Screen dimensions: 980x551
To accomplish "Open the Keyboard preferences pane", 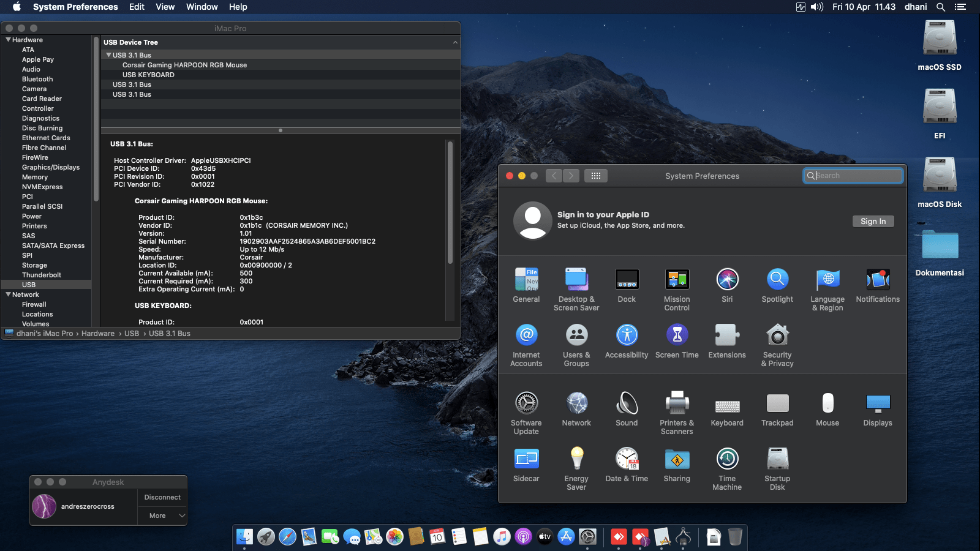I will 727,409.
